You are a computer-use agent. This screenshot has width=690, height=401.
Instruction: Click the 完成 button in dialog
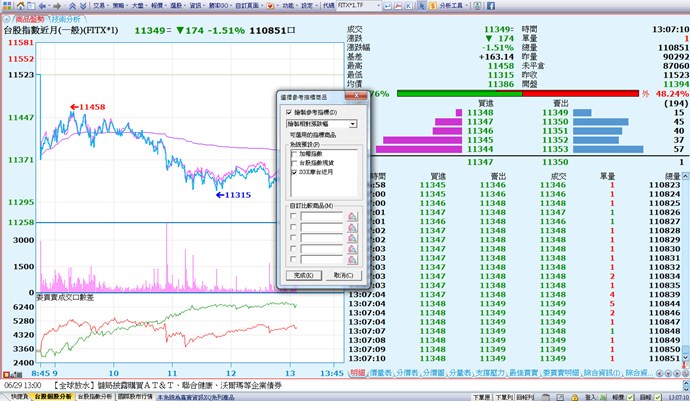click(304, 274)
